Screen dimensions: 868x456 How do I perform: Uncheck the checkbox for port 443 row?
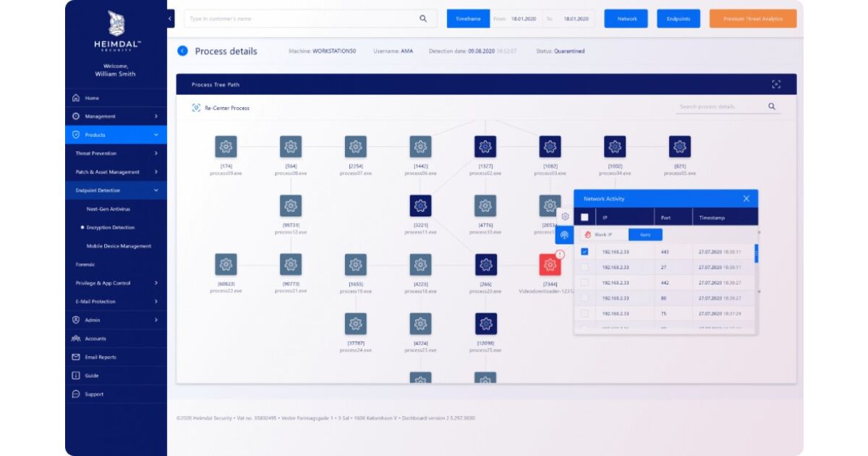584,252
